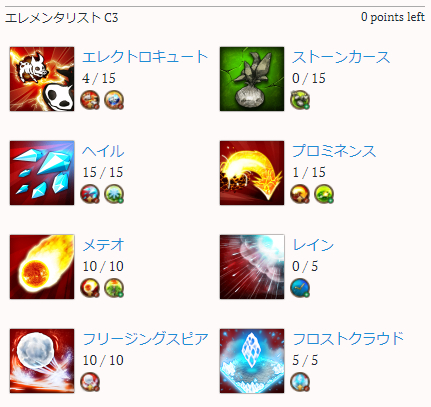431x407 pixels.
Task: Open the エレクトロキュート skill link
Action: [145, 57]
